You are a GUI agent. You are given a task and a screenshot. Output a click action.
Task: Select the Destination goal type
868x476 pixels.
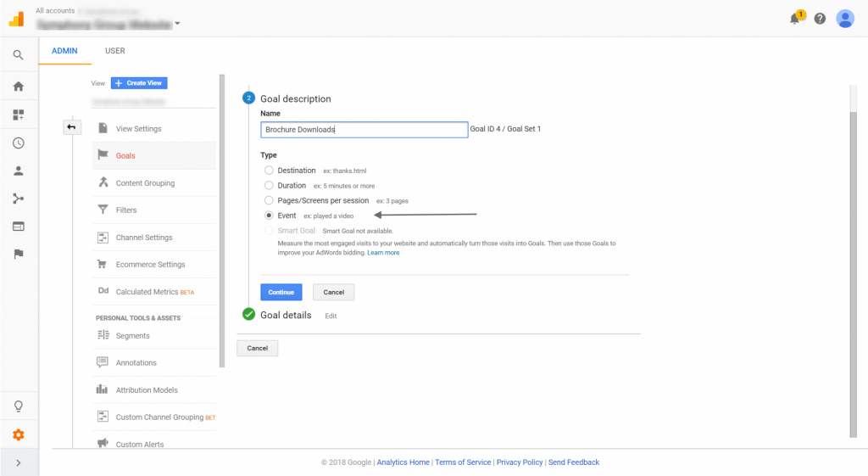point(269,171)
